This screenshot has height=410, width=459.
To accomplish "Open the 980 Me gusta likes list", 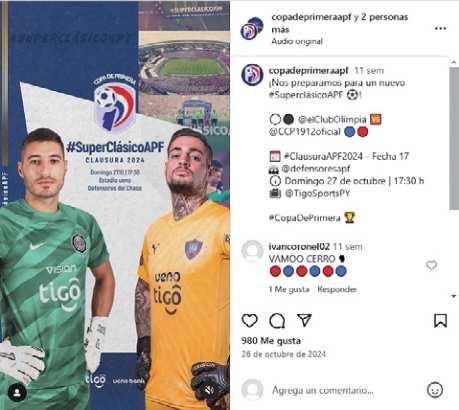I will 271,341.
